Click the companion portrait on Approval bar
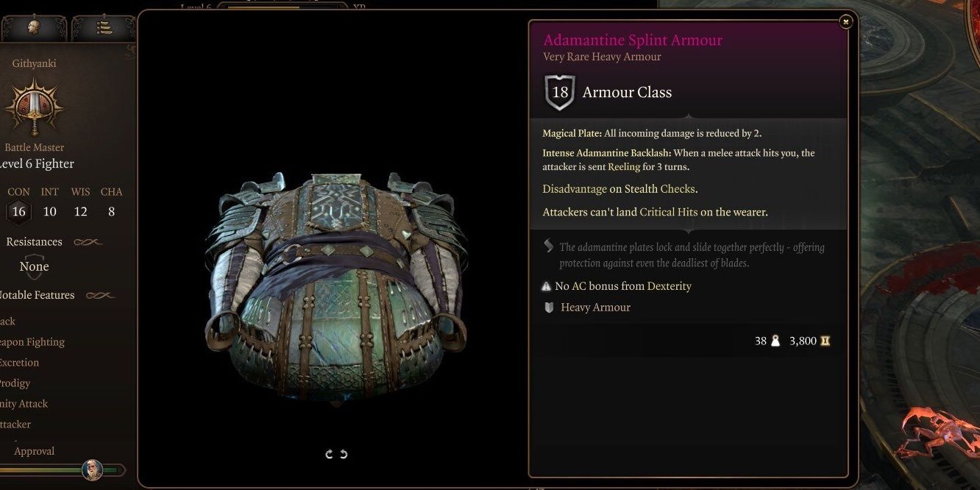This screenshot has height=490, width=980. [x=92, y=469]
